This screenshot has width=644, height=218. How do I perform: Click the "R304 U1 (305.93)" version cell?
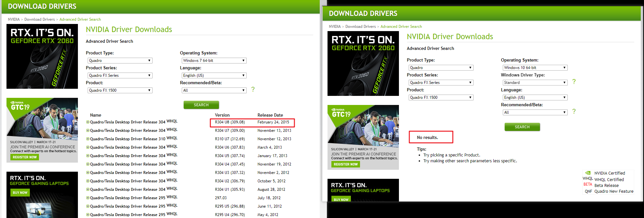(x=230, y=189)
